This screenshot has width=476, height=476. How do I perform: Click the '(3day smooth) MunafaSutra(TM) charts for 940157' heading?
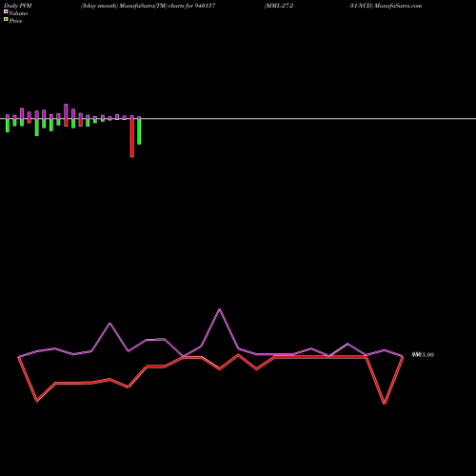(x=149, y=6)
